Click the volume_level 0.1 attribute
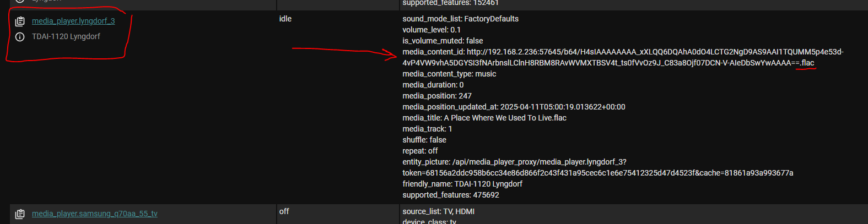The height and width of the screenshot is (224, 868). pyautogui.click(x=432, y=30)
